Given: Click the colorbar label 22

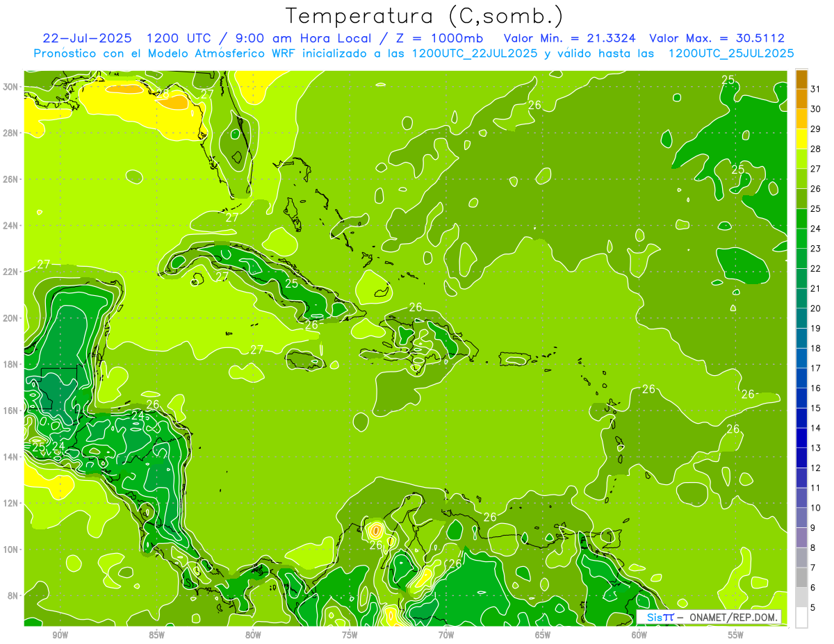Looking at the screenshot, I should point(816,268).
